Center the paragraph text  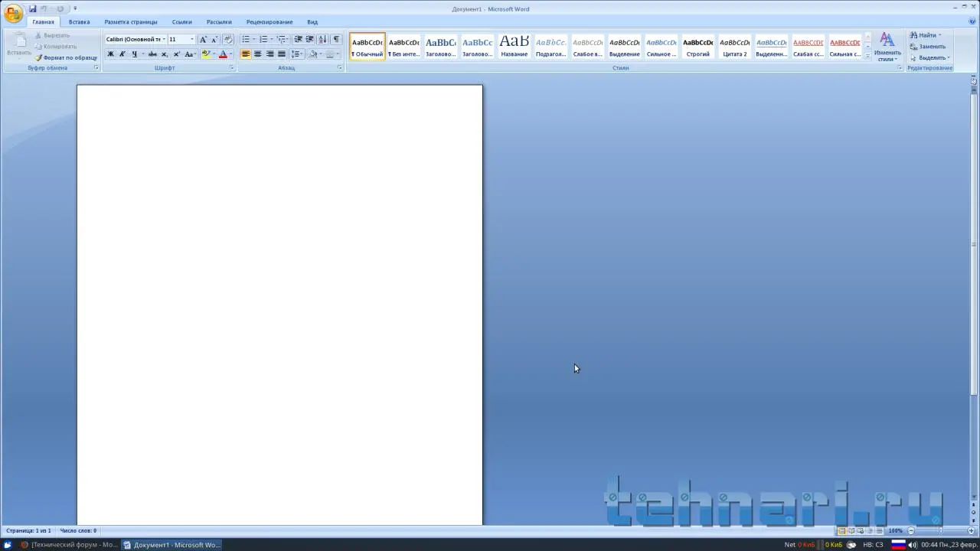pos(257,54)
